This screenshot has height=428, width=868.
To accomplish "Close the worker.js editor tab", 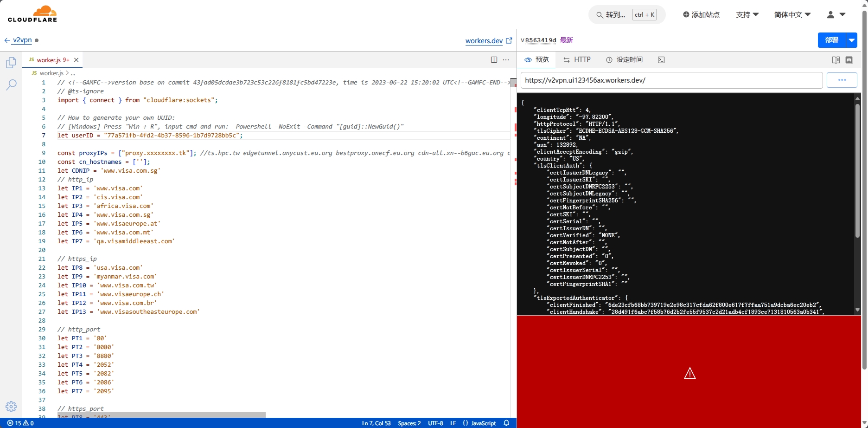I will (77, 60).
